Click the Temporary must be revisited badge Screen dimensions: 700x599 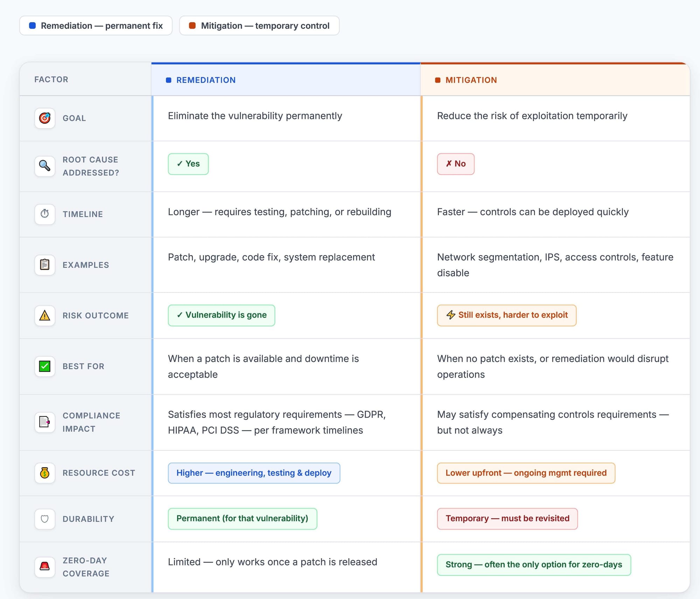click(507, 518)
